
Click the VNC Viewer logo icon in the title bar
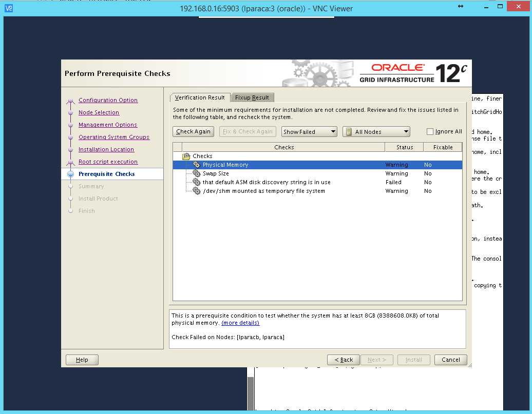pyautogui.click(x=9, y=8)
